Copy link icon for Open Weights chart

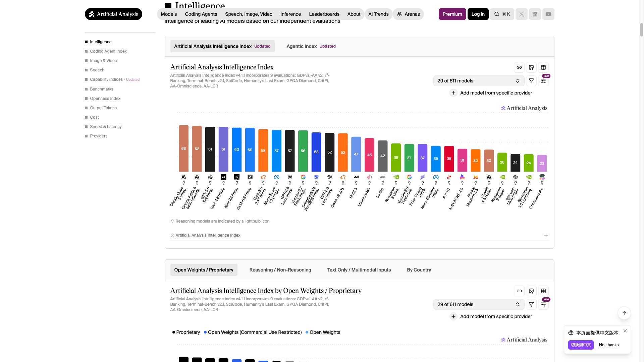pyautogui.click(x=519, y=291)
